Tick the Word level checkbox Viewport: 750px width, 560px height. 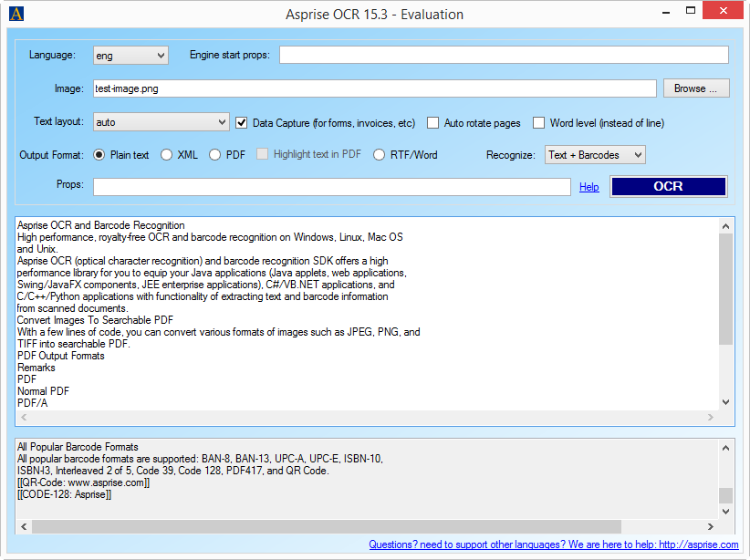click(539, 123)
